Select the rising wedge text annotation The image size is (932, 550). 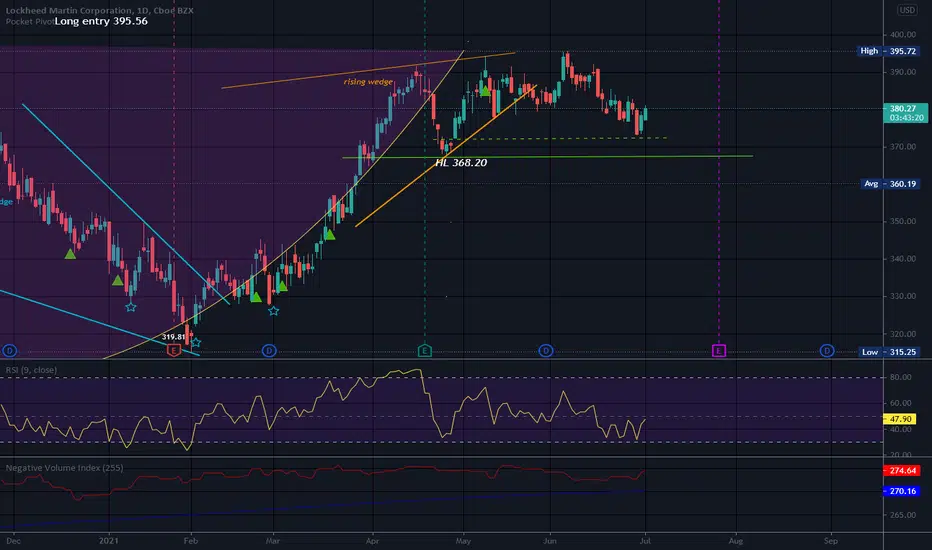click(x=368, y=81)
